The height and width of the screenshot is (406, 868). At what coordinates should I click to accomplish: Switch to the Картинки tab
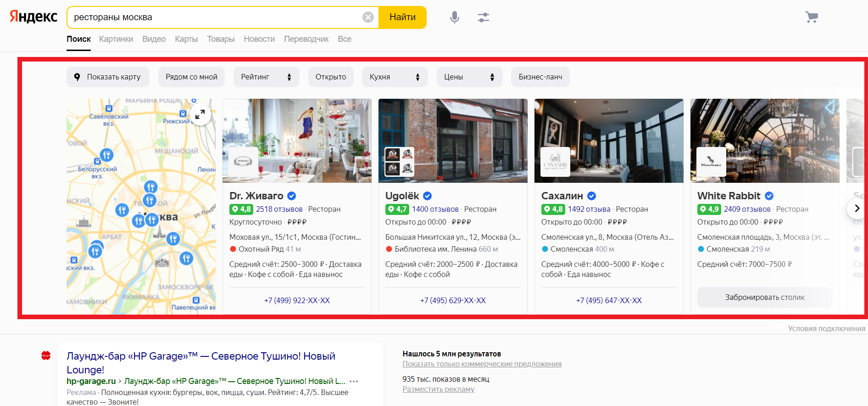click(x=116, y=39)
